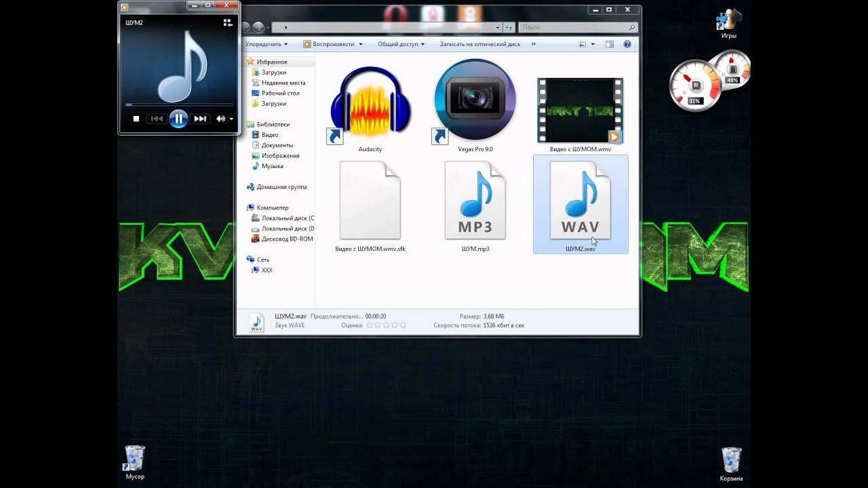Click the media player title bar icon

pyautogui.click(x=124, y=7)
